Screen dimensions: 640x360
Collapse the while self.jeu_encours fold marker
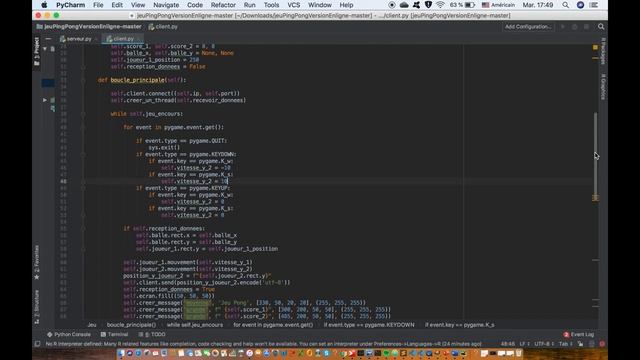[x=83, y=114]
